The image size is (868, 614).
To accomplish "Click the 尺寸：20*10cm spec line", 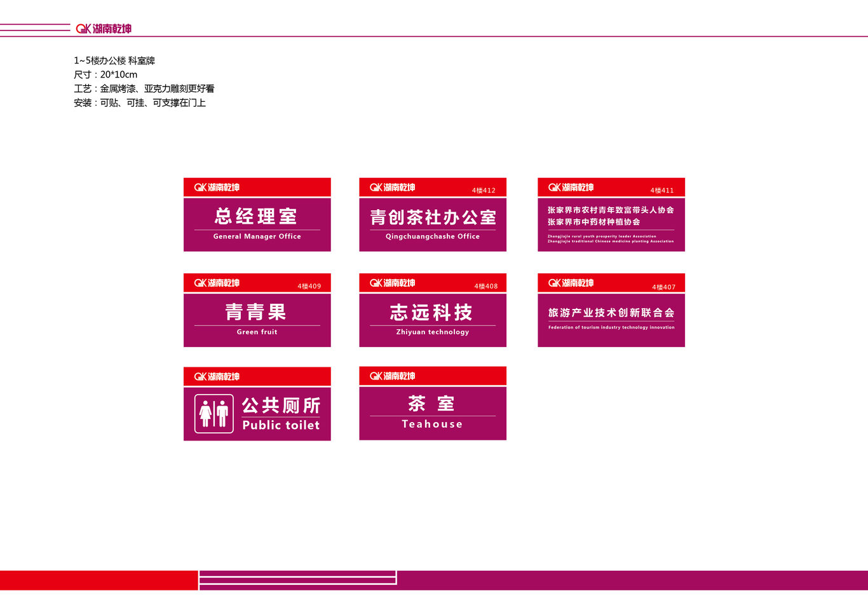I will click(105, 74).
